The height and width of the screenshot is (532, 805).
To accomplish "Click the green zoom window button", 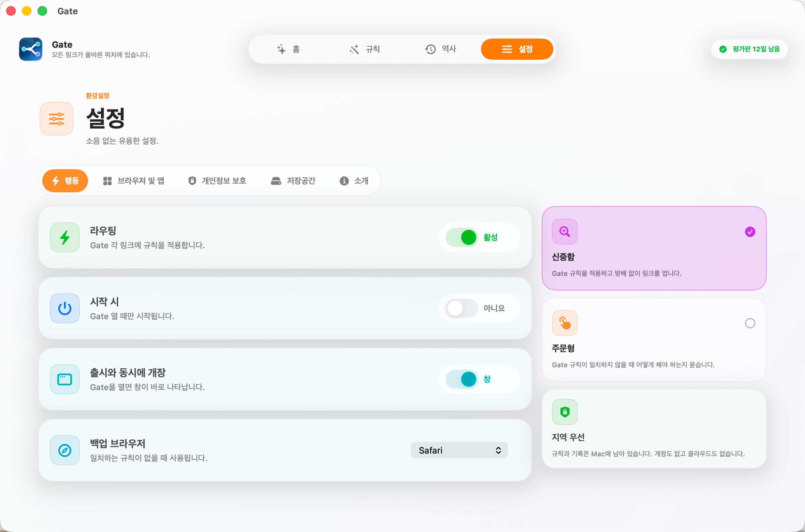I will click(42, 11).
